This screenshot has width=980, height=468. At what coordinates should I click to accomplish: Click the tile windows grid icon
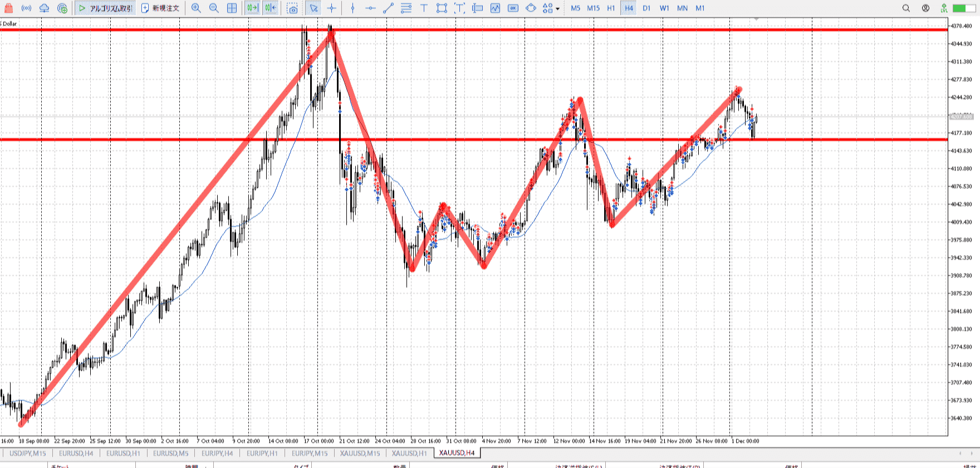pyautogui.click(x=232, y=8)
